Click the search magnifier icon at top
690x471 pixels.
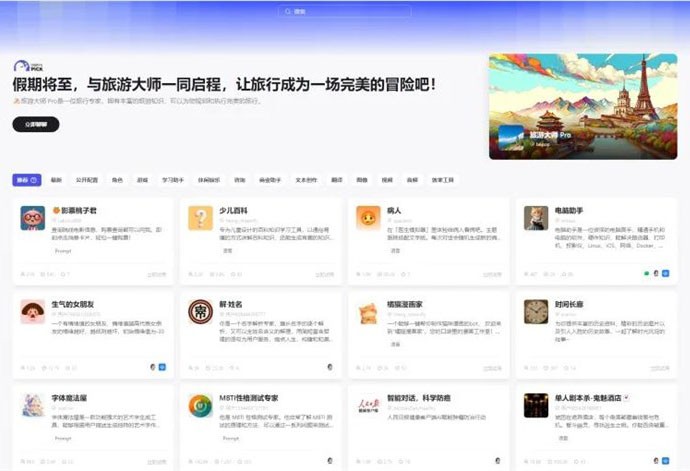tap(288, 11)
